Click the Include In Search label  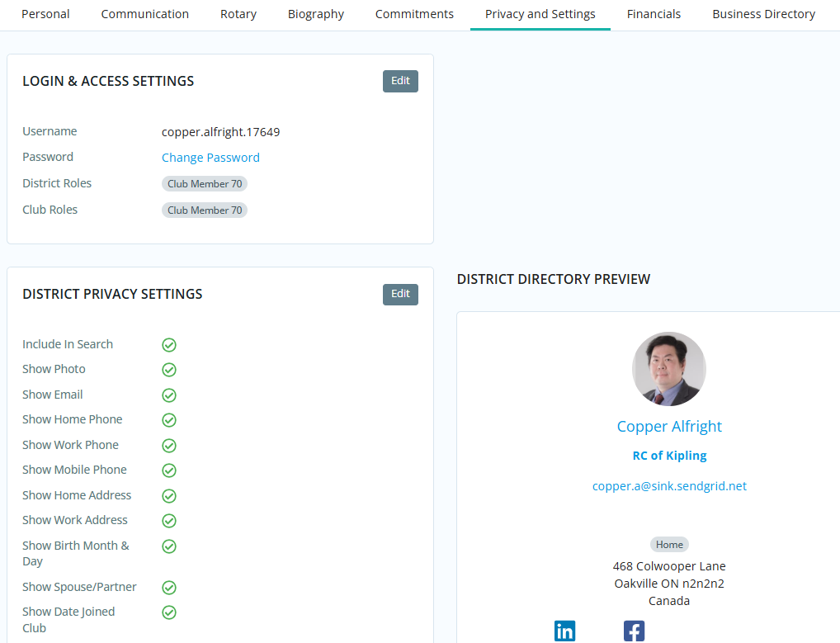68,344
